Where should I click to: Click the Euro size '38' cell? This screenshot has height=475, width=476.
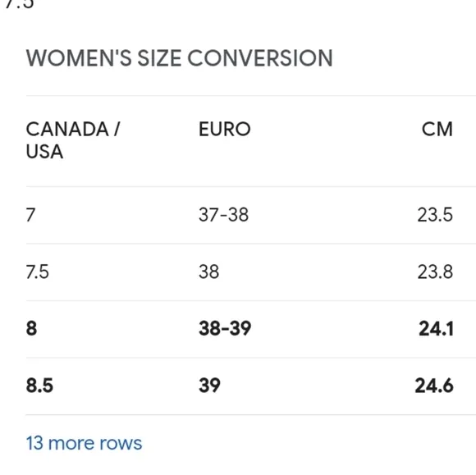[208, 272]
